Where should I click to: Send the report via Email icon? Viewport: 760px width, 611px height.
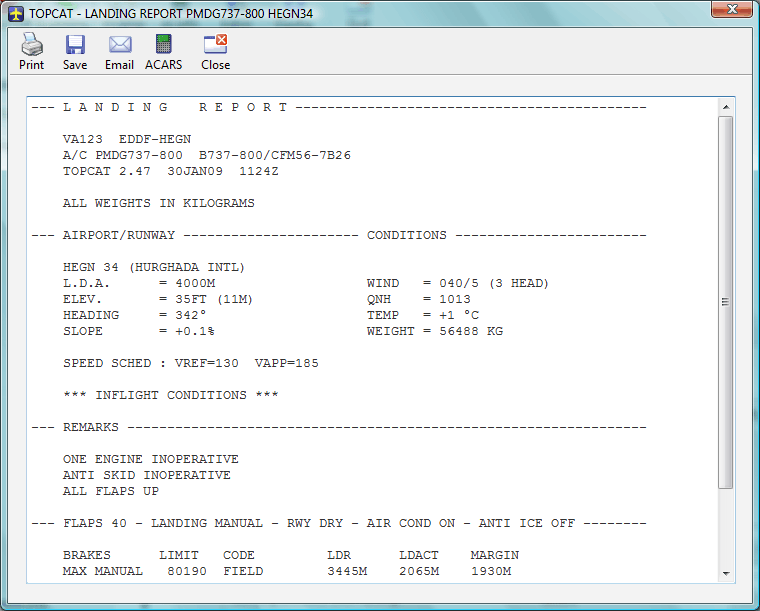[x=120, y=45]
